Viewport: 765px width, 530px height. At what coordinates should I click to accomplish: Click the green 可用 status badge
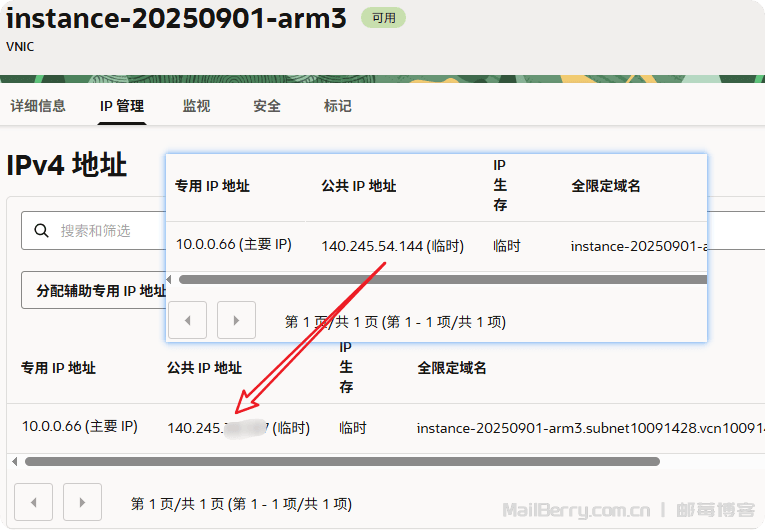[x=383, y=18]
